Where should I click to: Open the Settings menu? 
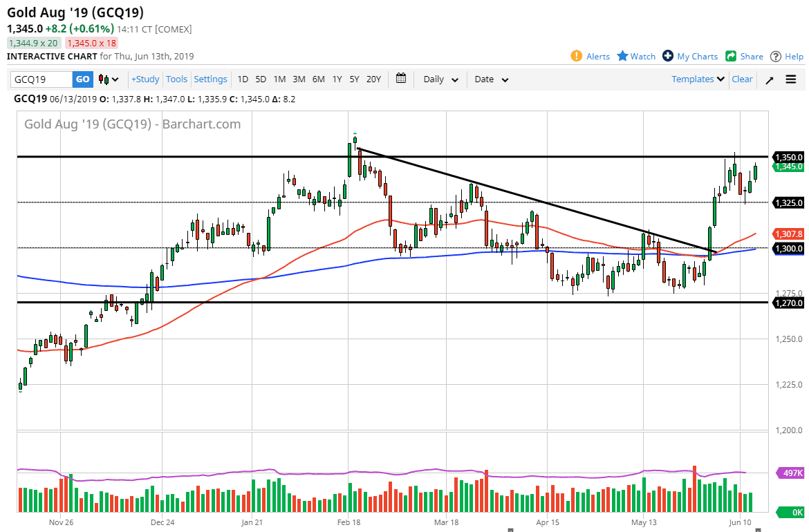(210, 79)
